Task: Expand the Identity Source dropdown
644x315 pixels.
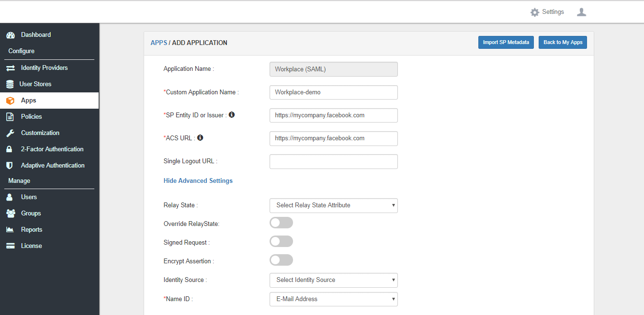Action: [333, 280]
